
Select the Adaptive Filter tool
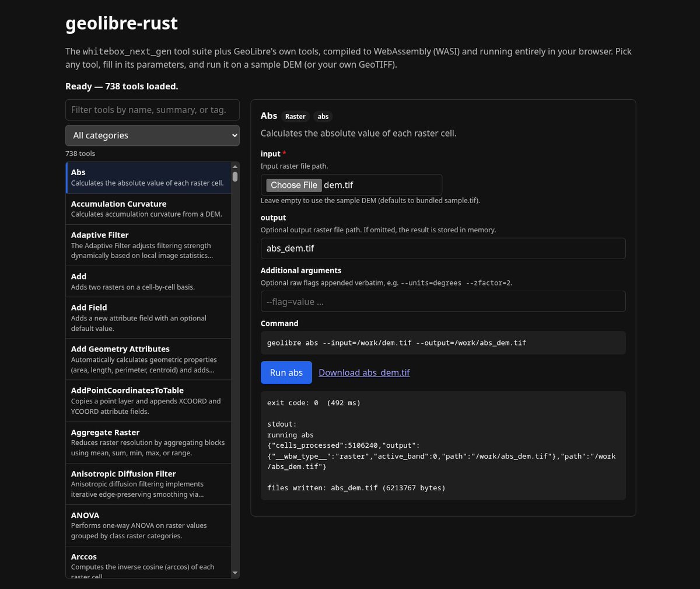pos(148,245)
